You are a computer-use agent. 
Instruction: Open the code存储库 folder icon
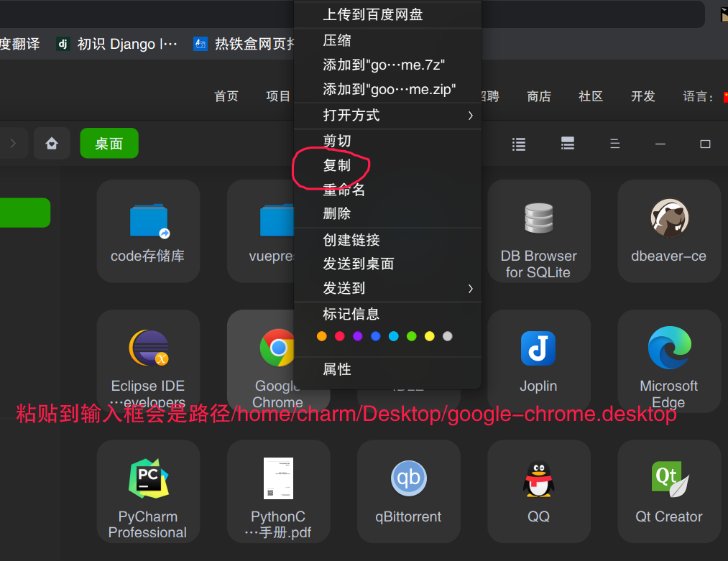tap(149, 221)
